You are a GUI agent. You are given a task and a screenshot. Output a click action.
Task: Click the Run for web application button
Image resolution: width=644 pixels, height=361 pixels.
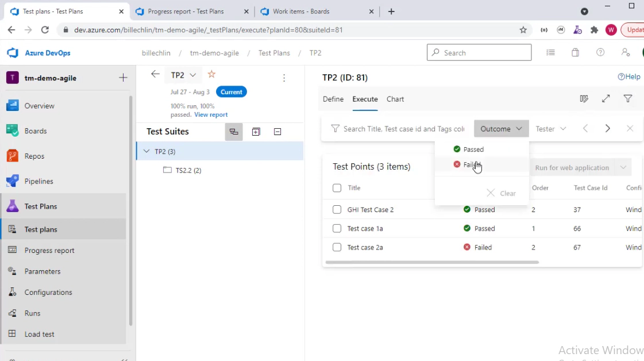[571, 168]
